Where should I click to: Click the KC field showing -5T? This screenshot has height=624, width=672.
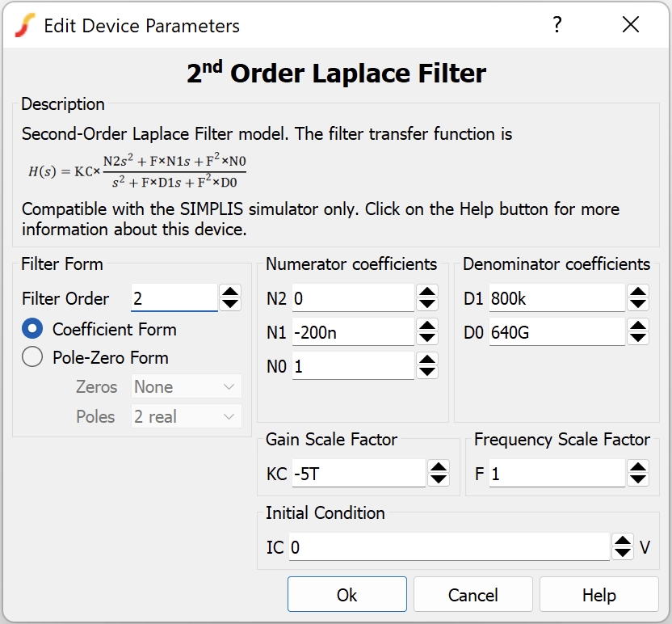pos(359,474)
